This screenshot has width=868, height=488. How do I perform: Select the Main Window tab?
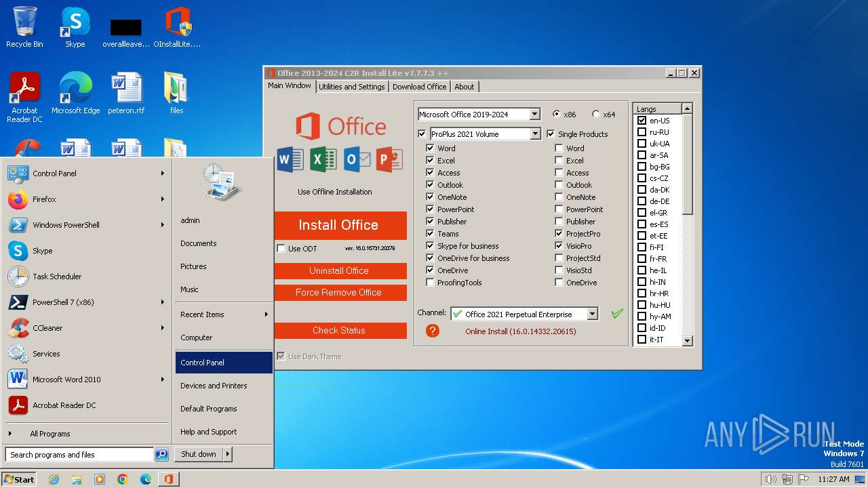[290, 86]
